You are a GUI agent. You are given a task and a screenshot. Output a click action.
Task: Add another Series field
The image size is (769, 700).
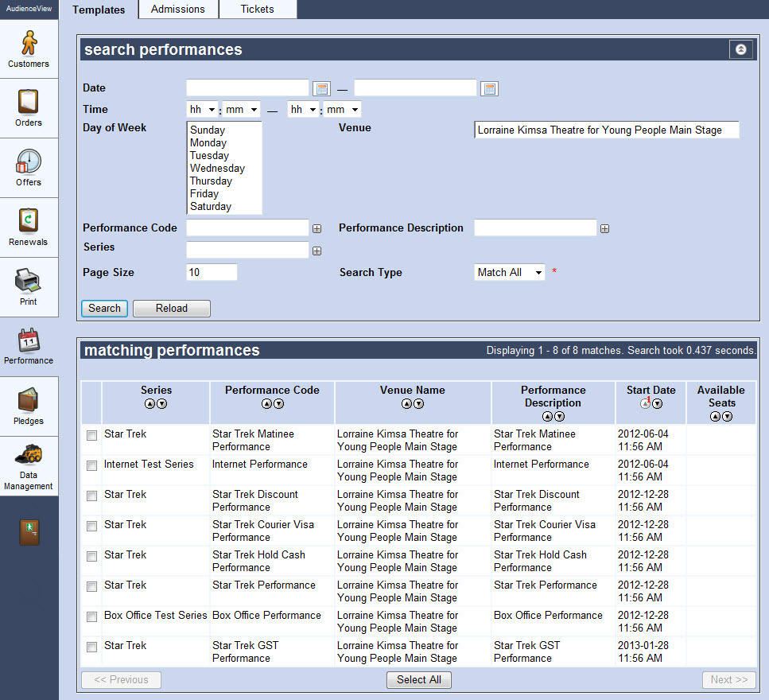click(x=317, y=251)
